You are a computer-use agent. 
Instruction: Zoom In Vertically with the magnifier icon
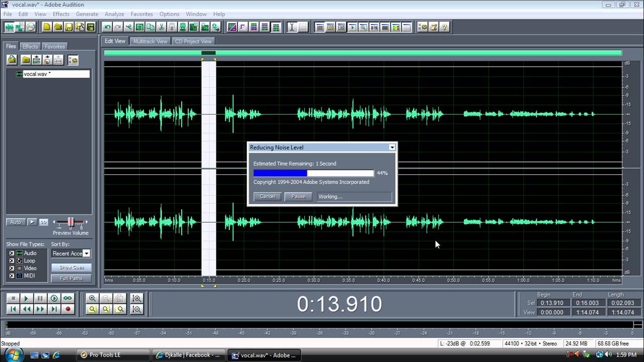(136, 299)
